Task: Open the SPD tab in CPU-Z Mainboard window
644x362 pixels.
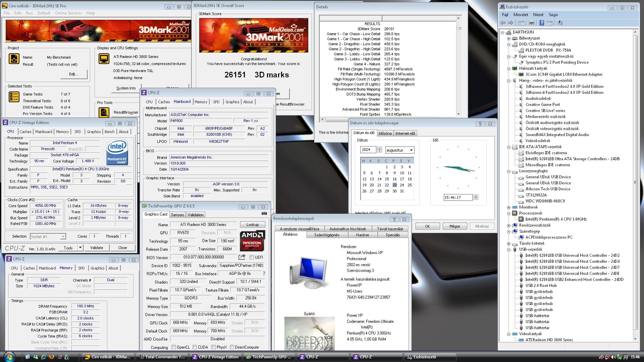Action: tap(216, 102)
